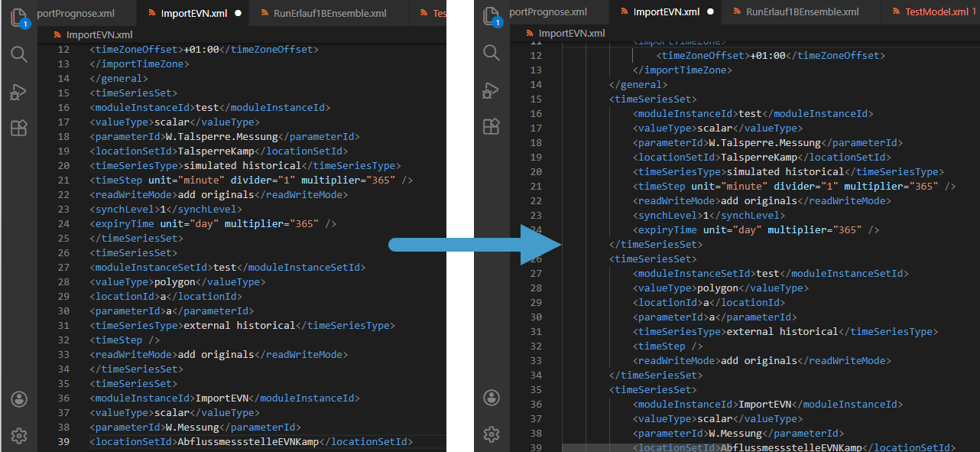Click the moduleInstanceSetId test line in the right window

[x=771, y=273]
